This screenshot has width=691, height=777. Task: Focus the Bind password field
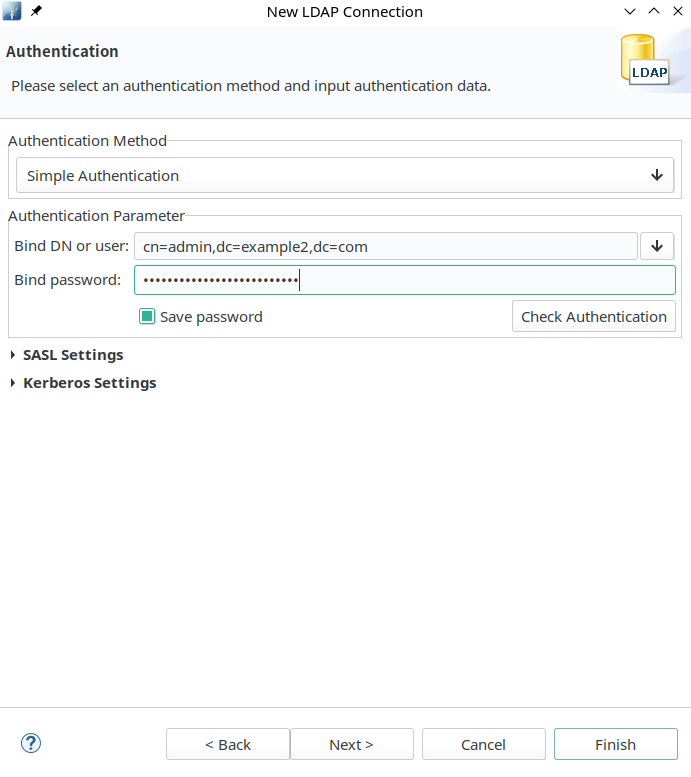[x=405, y=280]
